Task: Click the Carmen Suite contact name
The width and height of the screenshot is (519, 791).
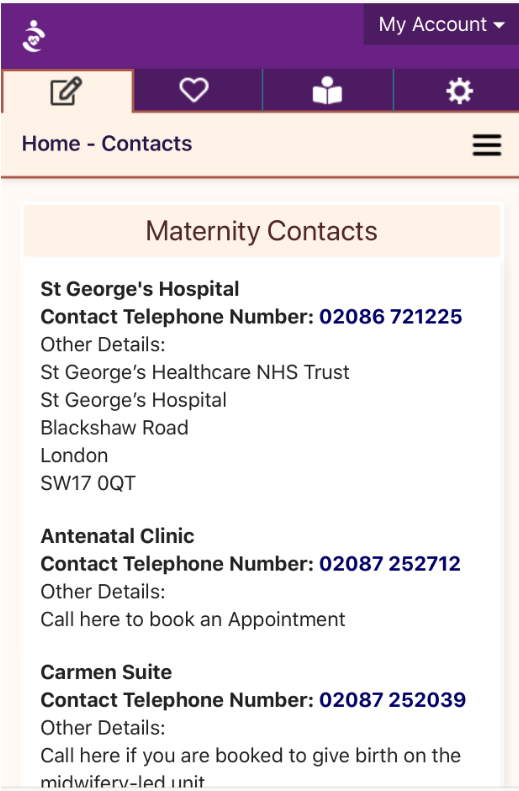Action: (106, 672)
